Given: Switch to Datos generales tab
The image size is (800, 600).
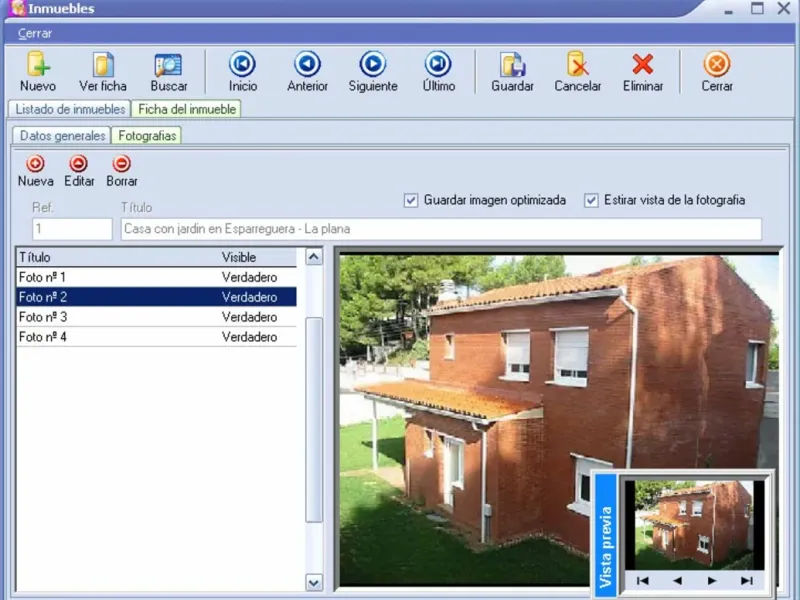Looking at the screenshot, I should (62, 136).
